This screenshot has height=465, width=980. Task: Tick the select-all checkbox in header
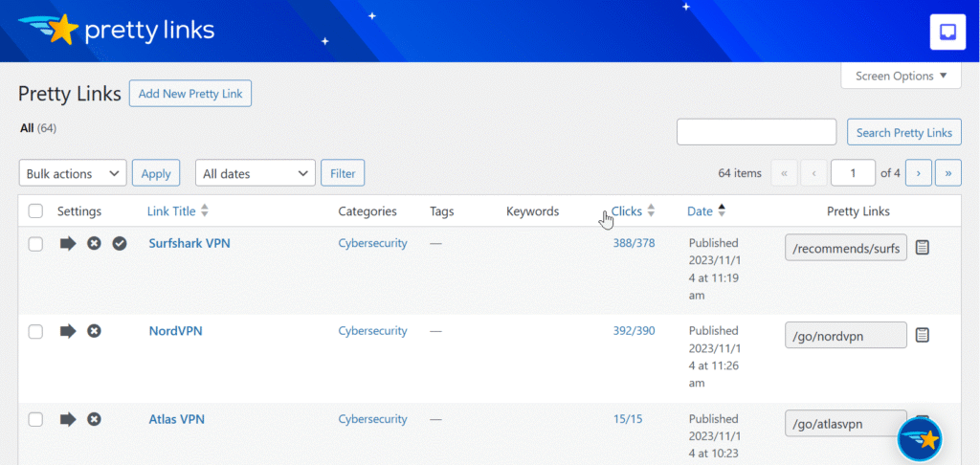[35, 211]
